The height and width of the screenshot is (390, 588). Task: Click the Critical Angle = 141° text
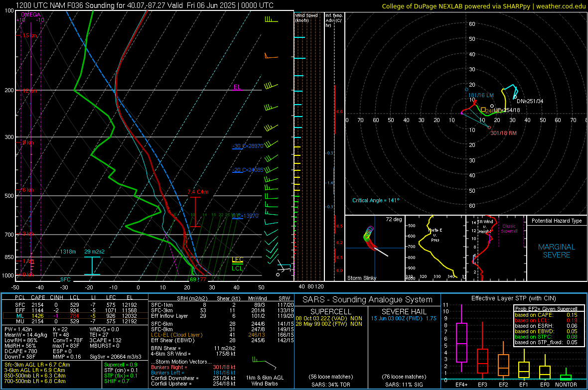[376, 200]
